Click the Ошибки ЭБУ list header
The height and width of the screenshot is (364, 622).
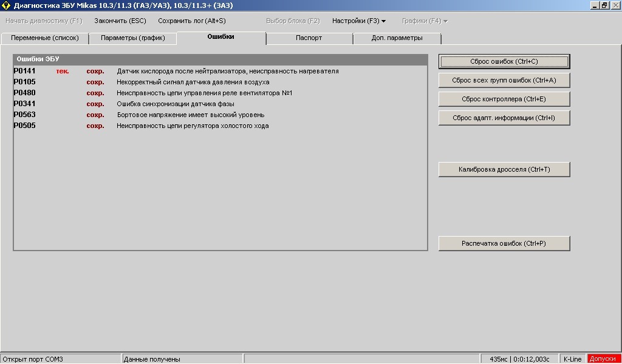(x=220, y=59)
